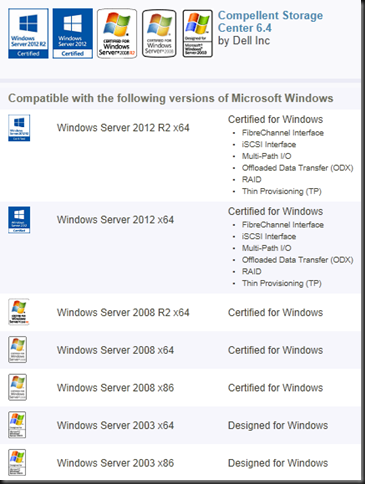Click the logo icon beside Windows Server 2003 x64 row
Image resolution: width=365 pixels, height=484 pixels.
point(17,425)
